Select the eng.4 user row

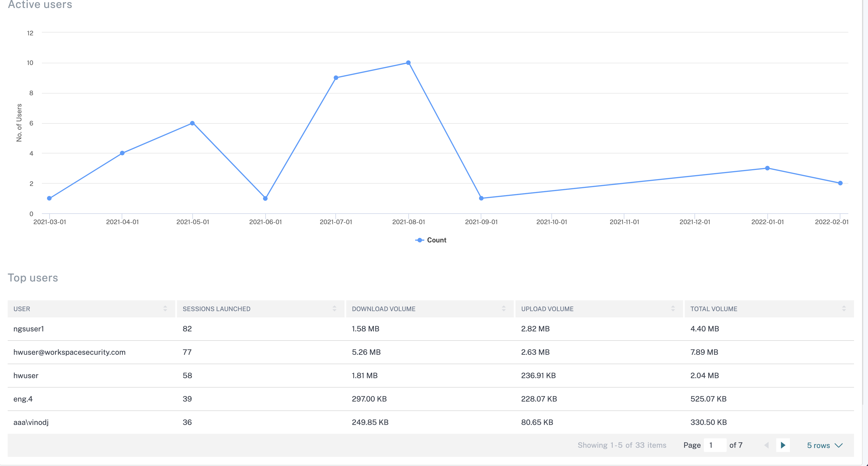(x=23, y=399)
